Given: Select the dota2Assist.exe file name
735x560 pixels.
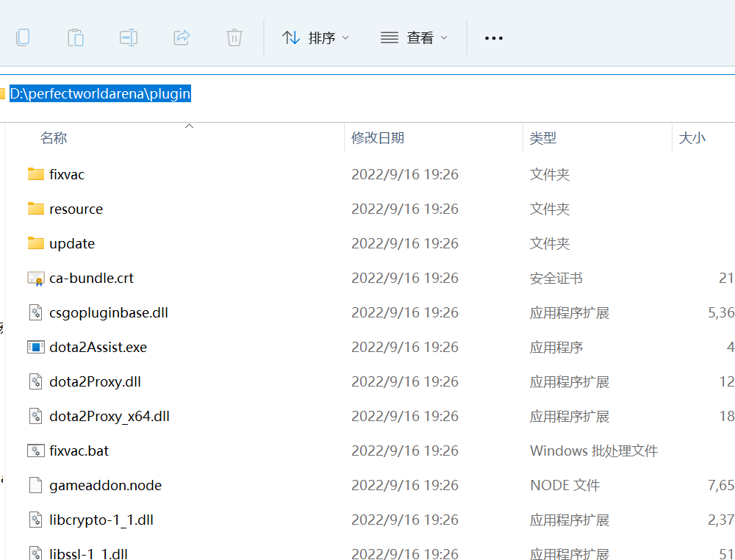Looking at the screenshot, I should 98,348.
